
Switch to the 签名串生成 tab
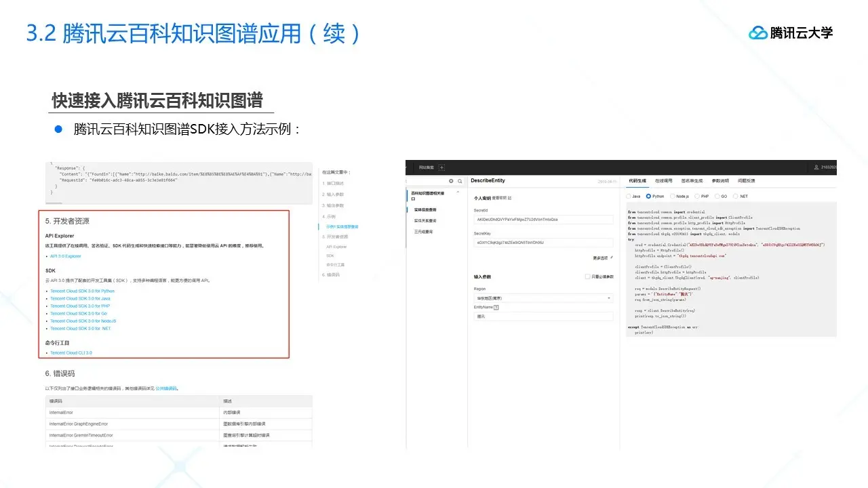pyautogui.click(x=692, y=181)
